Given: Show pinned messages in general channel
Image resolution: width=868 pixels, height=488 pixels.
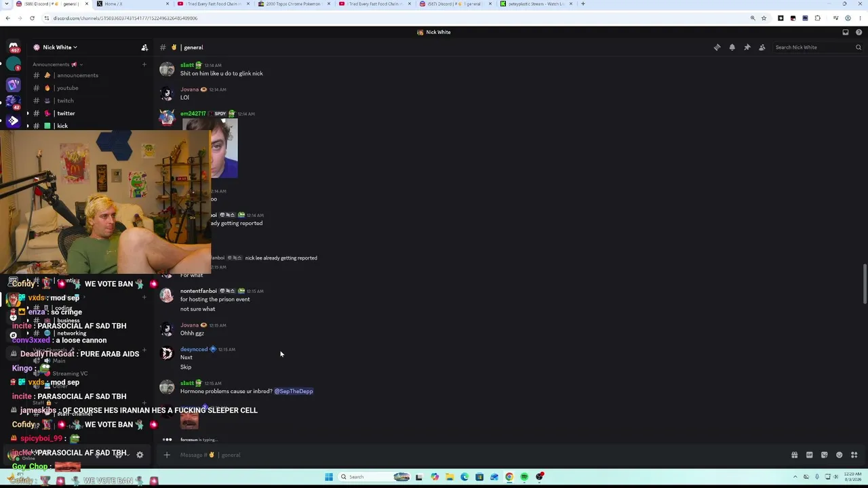Looking at the screenshot, I should pyautogui.click(x=747, y=47).
